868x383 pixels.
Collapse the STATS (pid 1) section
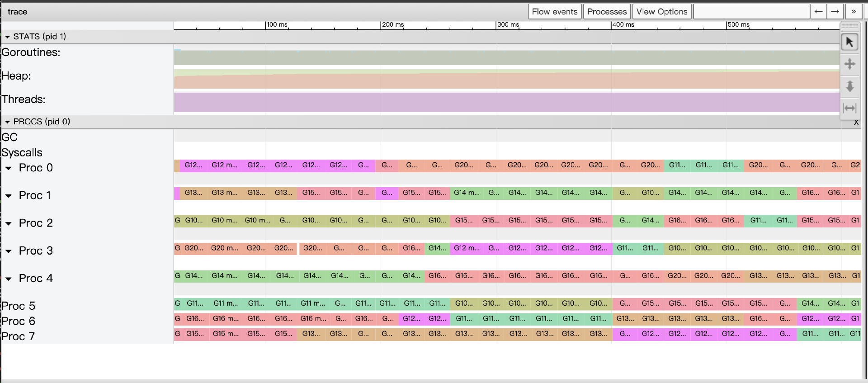point(7,37)
